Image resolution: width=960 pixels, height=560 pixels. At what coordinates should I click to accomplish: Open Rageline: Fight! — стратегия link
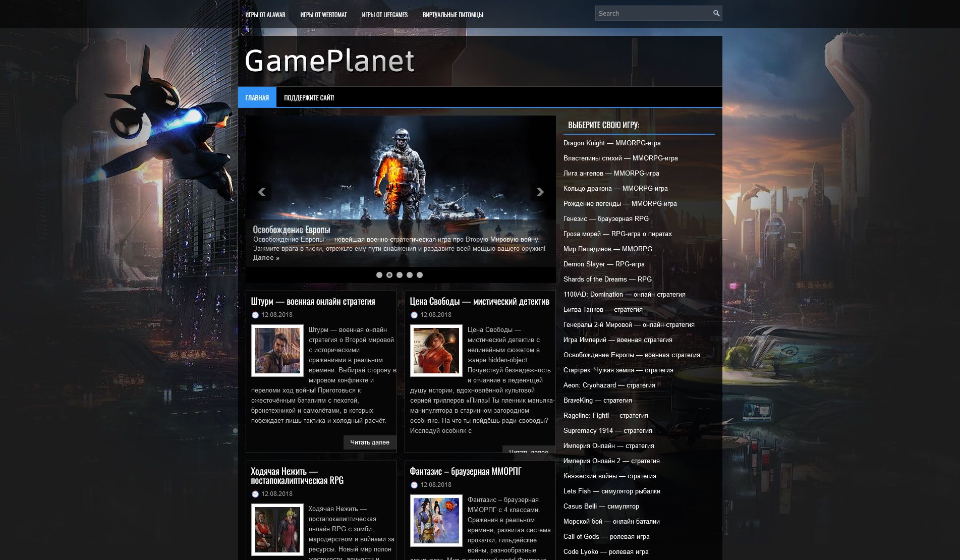click(x=606, y=415)
